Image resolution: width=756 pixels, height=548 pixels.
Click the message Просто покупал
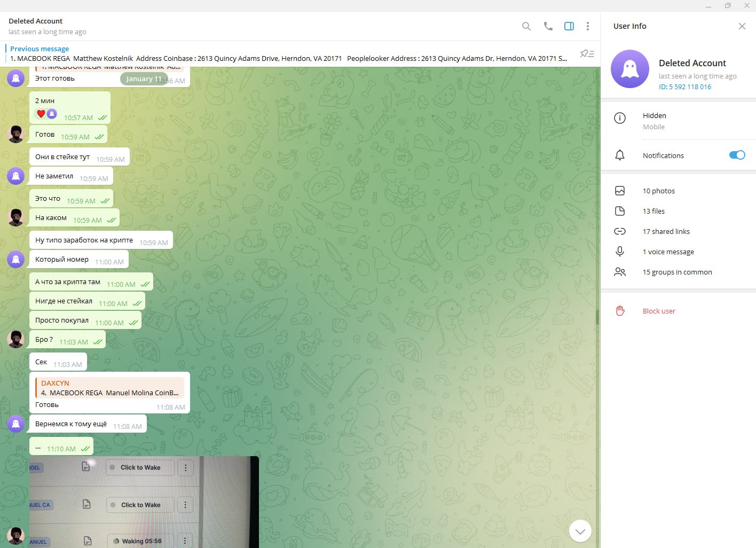tap(85, 320)
